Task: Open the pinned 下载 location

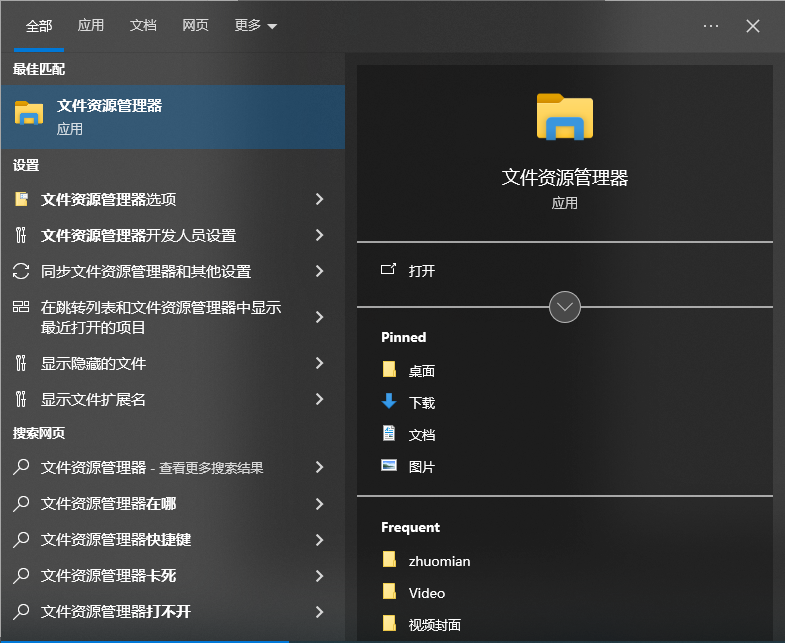Action: [422, 403]
